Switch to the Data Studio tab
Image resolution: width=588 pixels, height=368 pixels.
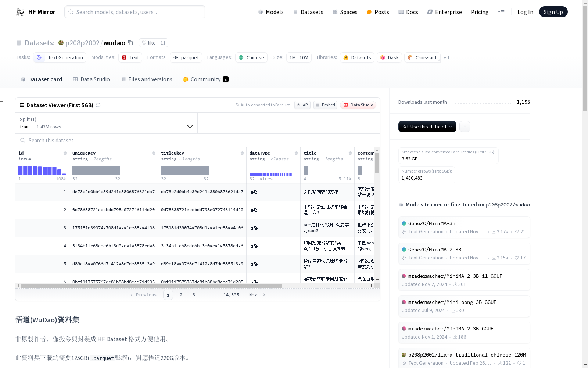pos(92,79)
